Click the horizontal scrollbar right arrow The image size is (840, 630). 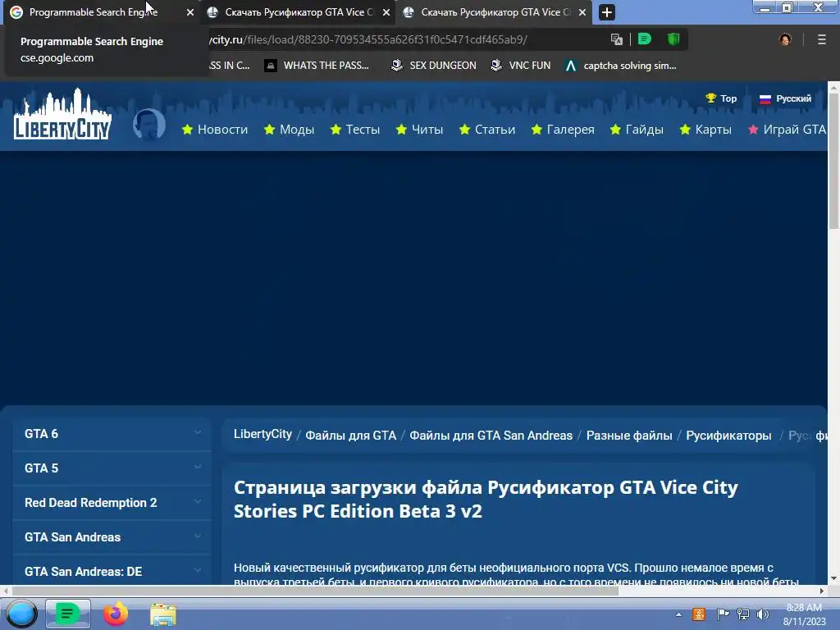pyautogui.click(x=822, y=591)
